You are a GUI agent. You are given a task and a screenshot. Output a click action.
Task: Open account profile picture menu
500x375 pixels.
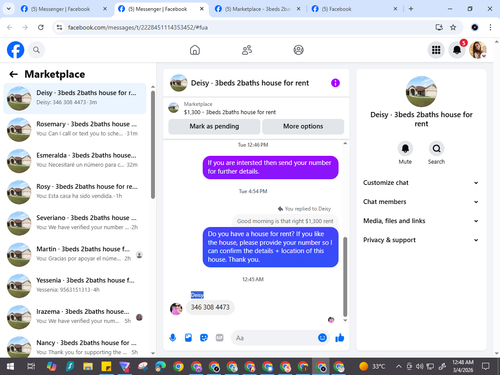478,50
